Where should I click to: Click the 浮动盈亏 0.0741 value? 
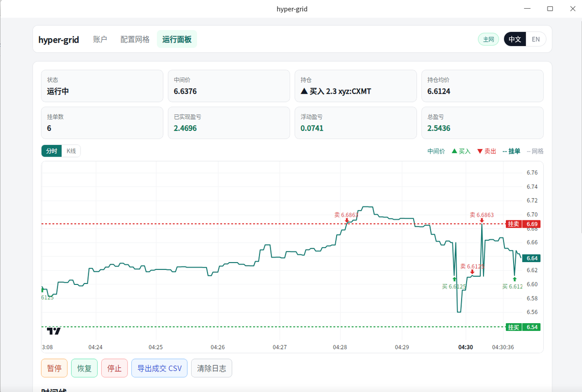pyautogui.click(x=312, y=128)
